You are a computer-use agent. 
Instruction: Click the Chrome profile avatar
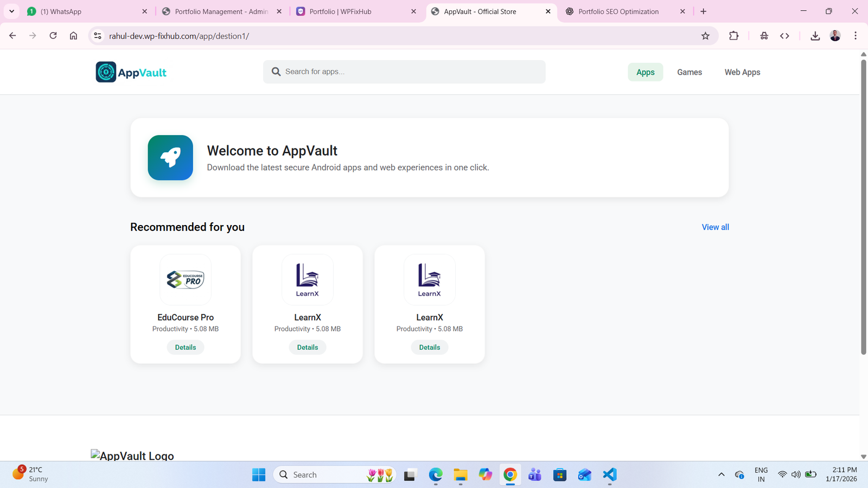click(835, 36)
